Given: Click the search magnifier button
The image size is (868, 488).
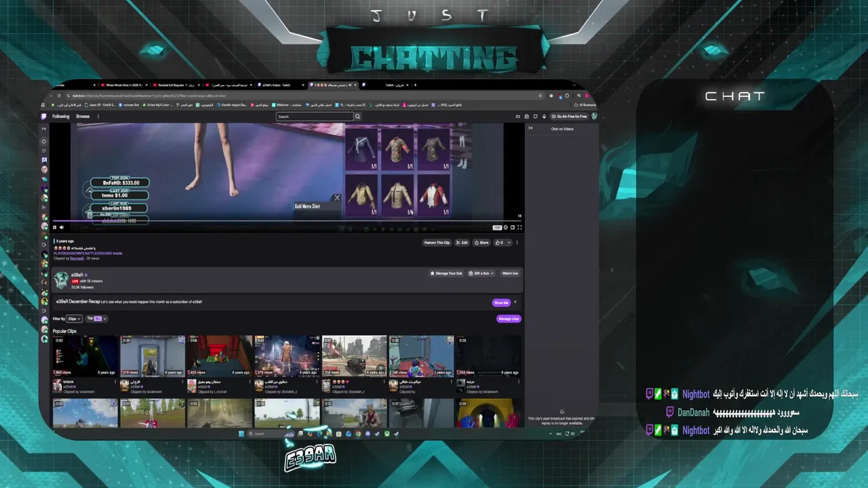Looking at the screenshot, I should (x=357, y=117).
